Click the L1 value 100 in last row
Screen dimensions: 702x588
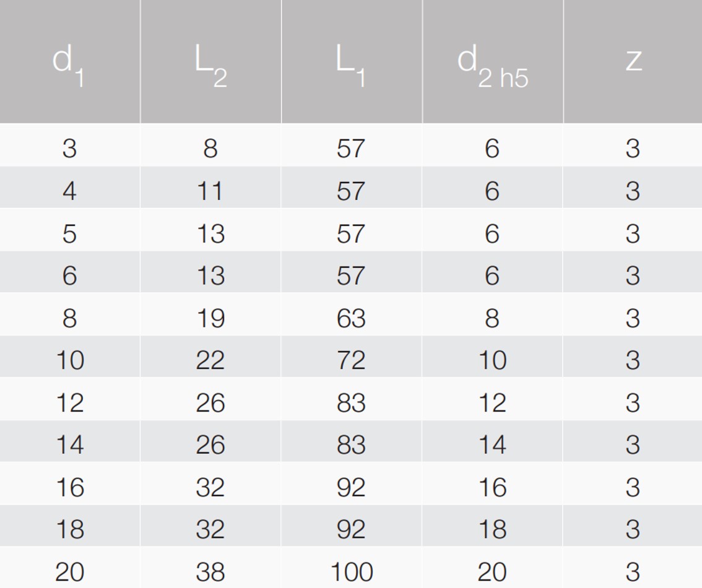pyautogui.click(x=351, y=572)
